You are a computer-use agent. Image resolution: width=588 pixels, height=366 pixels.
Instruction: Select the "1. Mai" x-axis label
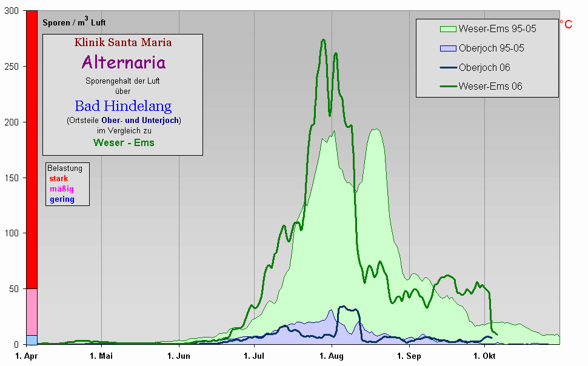coord(101,356)
